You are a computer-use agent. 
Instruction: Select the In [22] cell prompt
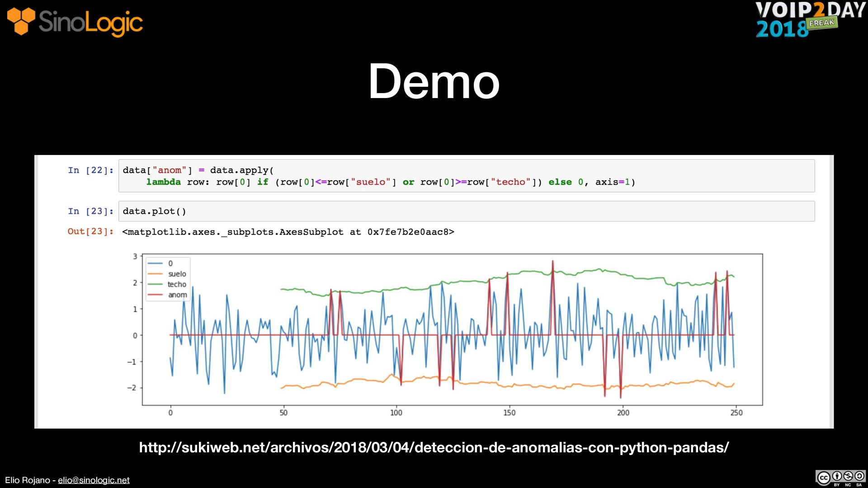coord(90,170)
